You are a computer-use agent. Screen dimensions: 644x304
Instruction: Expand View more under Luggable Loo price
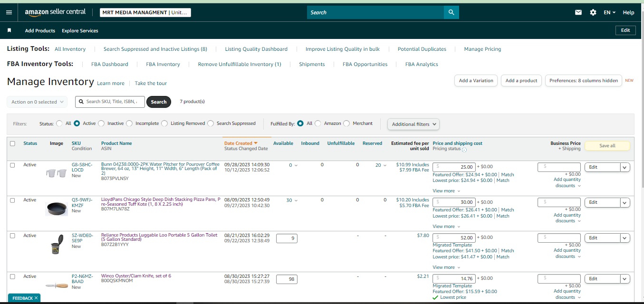coord(446,267)
